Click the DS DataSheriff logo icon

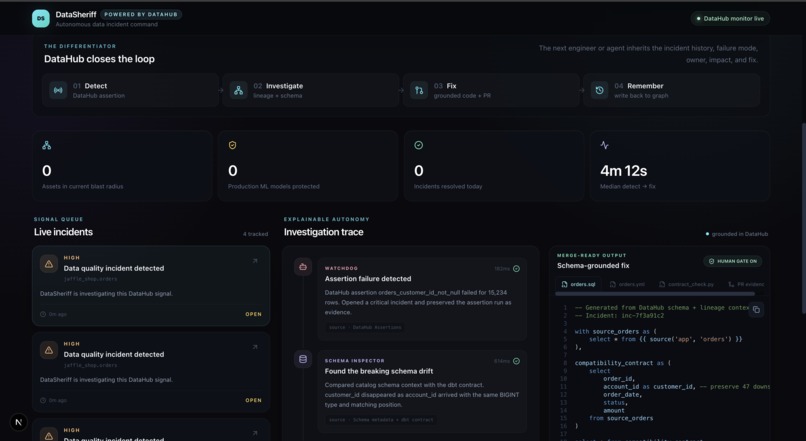pos(41,19)
